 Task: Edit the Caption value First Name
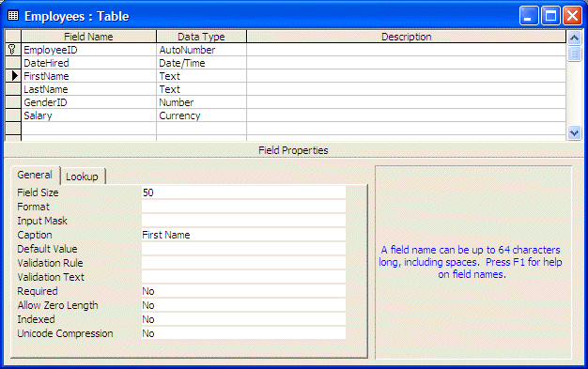click(x=243, y=235)
